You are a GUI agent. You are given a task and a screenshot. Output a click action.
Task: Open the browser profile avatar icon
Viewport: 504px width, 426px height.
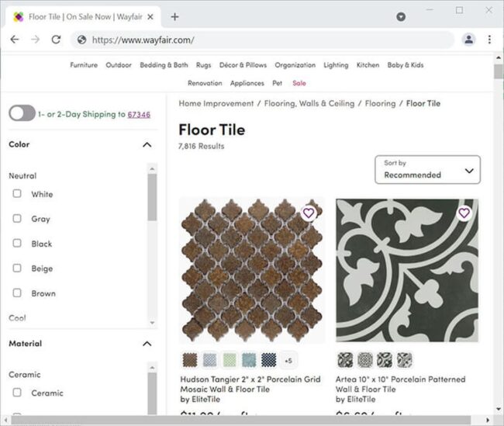click(x=468, y=40)
